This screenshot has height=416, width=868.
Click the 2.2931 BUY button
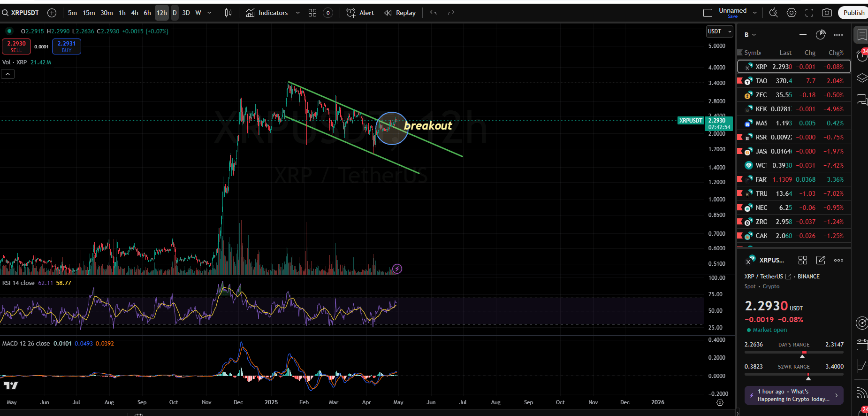tap(67, 46)
